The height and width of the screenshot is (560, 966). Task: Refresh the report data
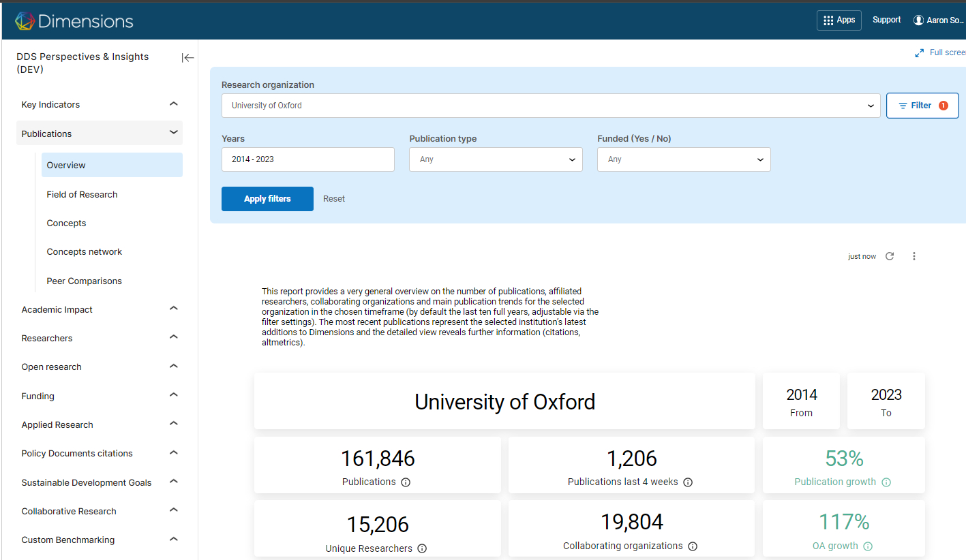click(x=890, y=256)
